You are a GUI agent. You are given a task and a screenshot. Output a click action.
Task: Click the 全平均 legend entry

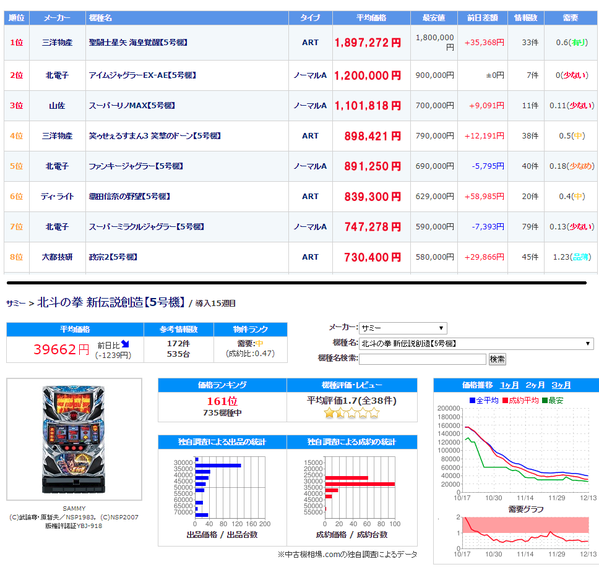(484, 400)
